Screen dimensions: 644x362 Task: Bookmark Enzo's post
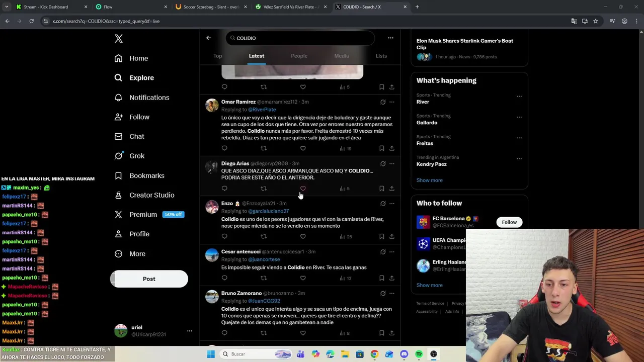click(382, 236)
